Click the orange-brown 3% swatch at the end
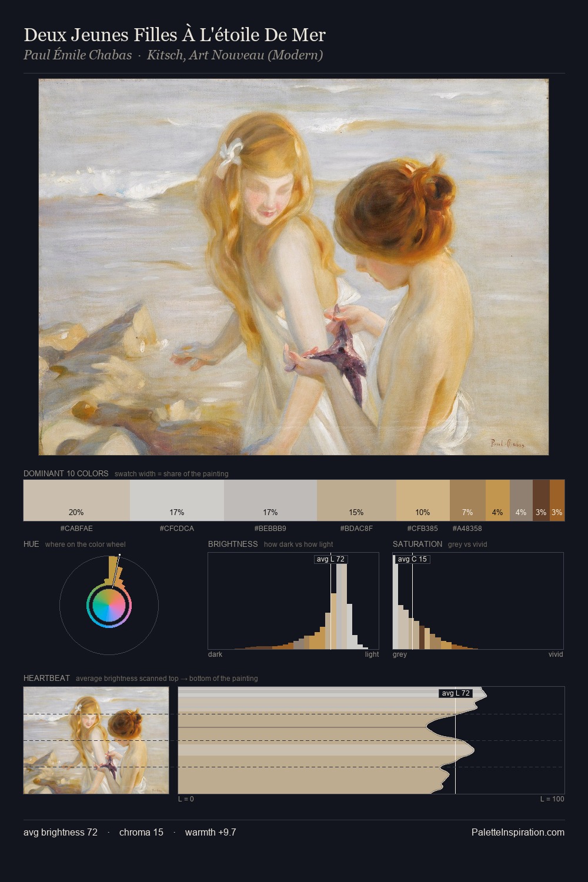The image size is (588, 882). 557,500
